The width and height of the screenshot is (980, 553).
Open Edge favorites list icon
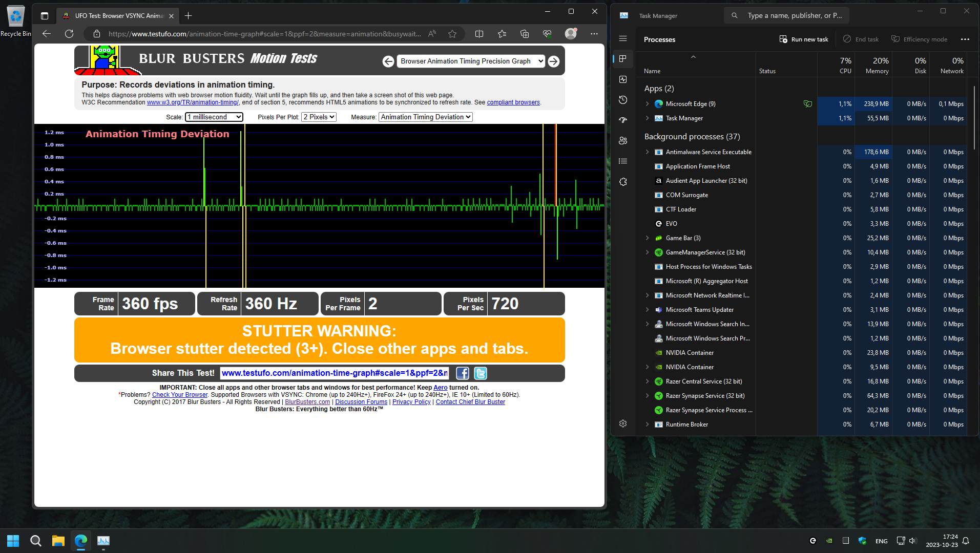[502, 34]
